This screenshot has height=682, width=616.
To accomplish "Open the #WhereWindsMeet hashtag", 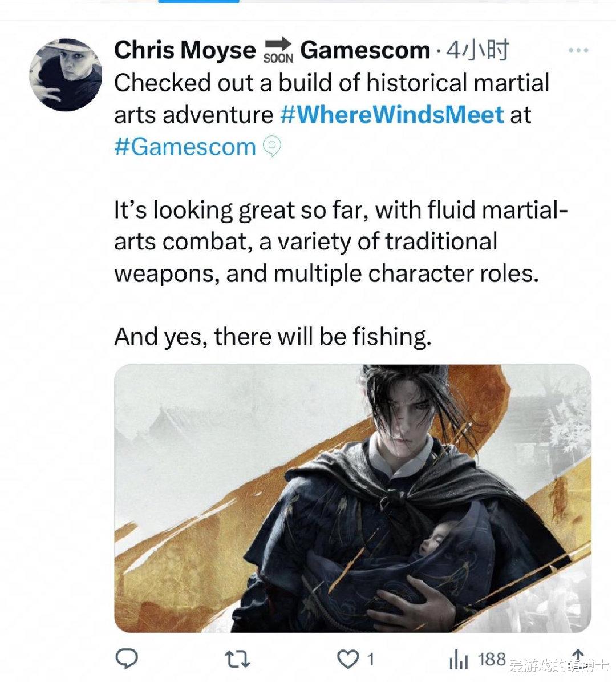I will pos(392,115).
